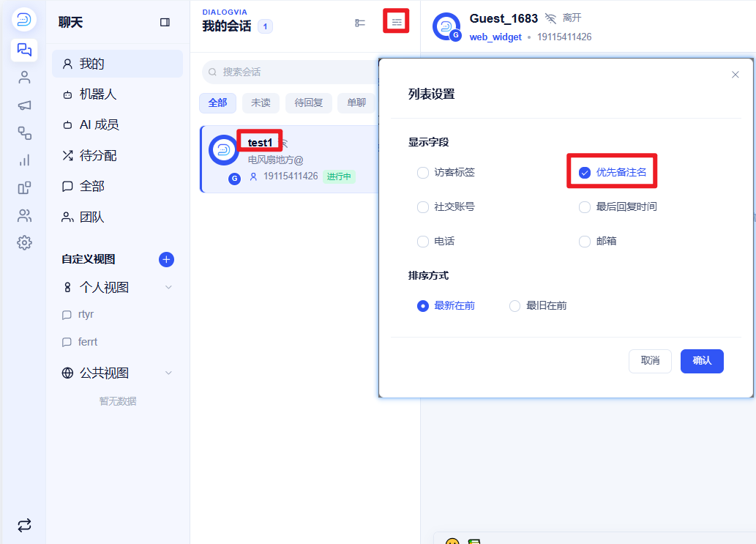Collapse the 个人视图 section chevron
This screenshot has height=544, width=756.
tap(168, 288)
